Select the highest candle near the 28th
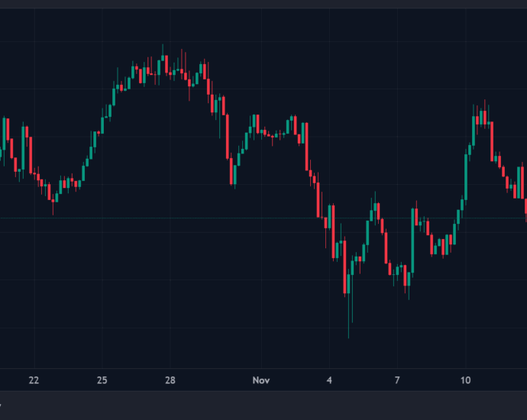 pos(163,61)
